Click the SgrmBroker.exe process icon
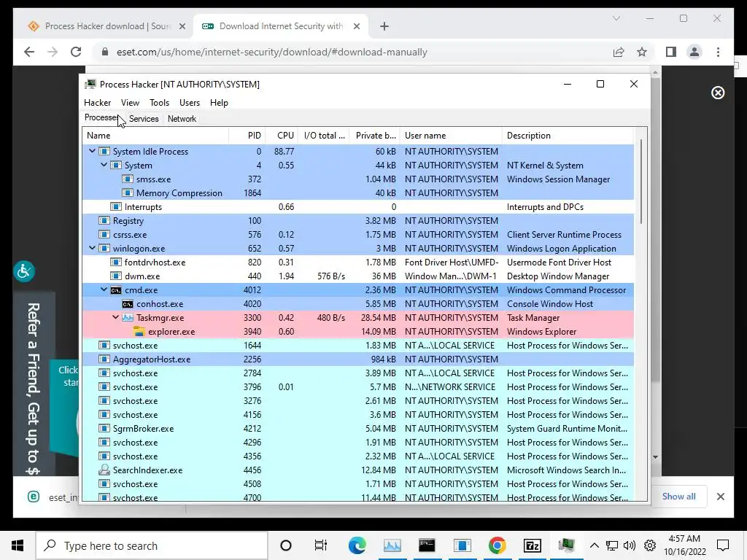 [104, 429]
